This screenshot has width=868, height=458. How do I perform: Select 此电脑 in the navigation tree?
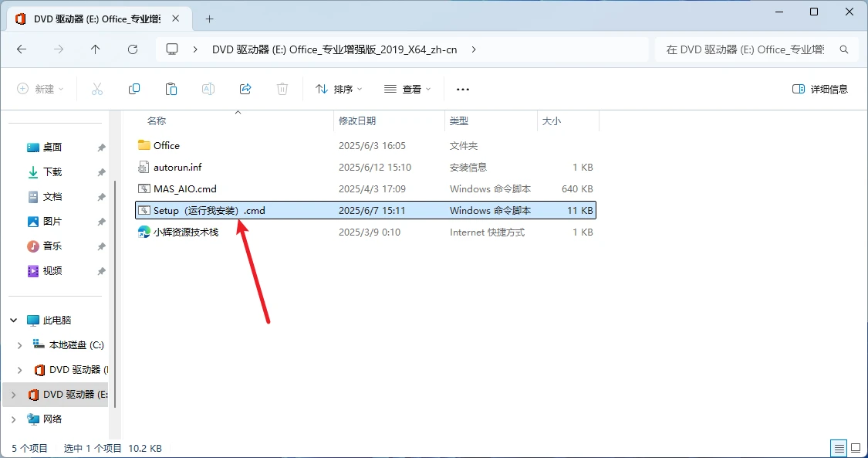(57, 320)
